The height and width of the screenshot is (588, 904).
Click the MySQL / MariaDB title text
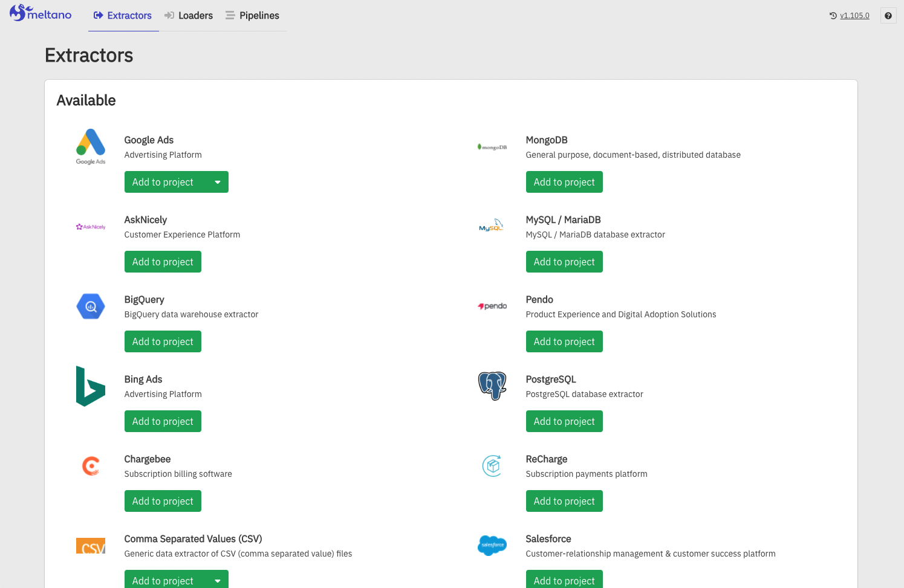(564, 220)
